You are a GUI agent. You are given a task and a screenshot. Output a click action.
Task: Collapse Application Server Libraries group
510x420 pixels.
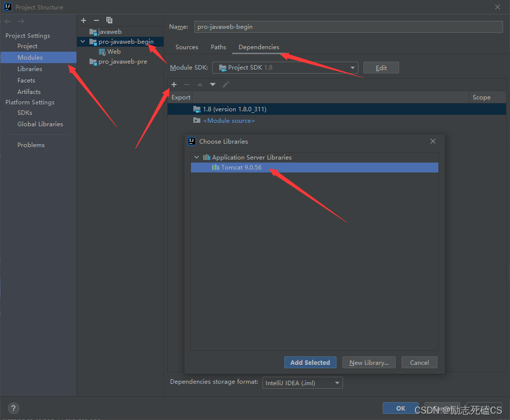click(196, 157)
